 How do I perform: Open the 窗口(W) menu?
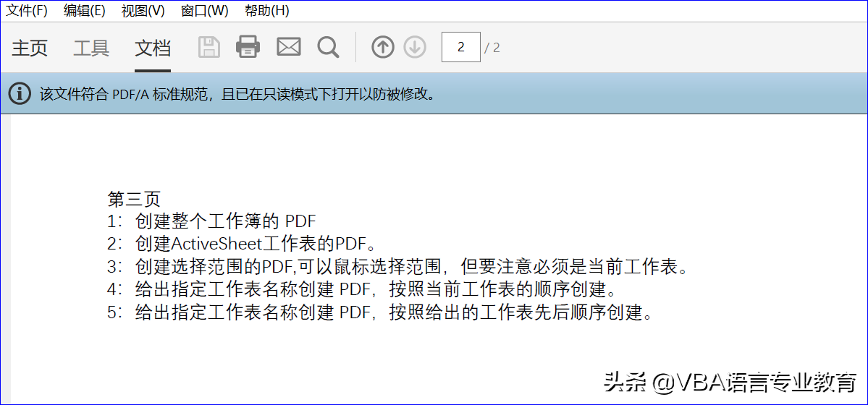tap(205, 11)
